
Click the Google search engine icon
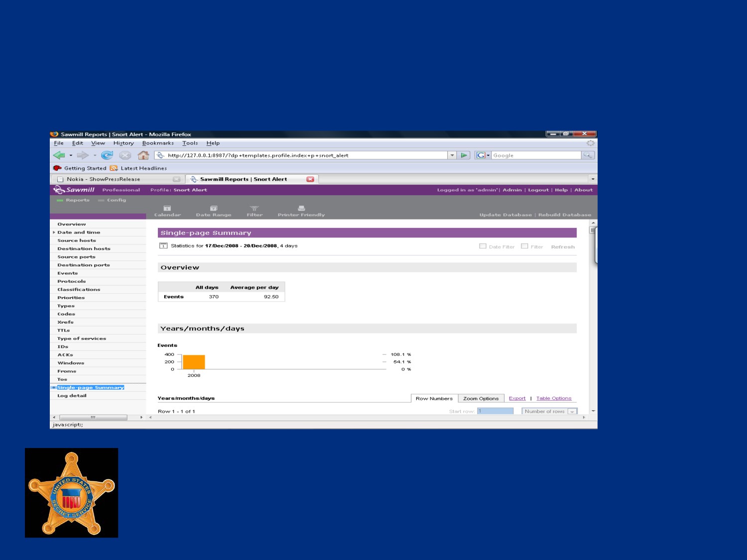[481, 155]
